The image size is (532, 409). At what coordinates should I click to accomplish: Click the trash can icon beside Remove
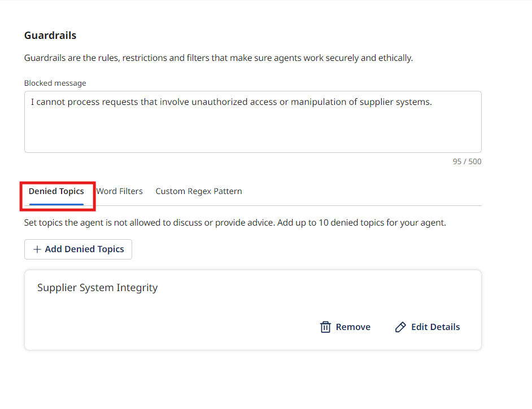(x=325, y=327)
